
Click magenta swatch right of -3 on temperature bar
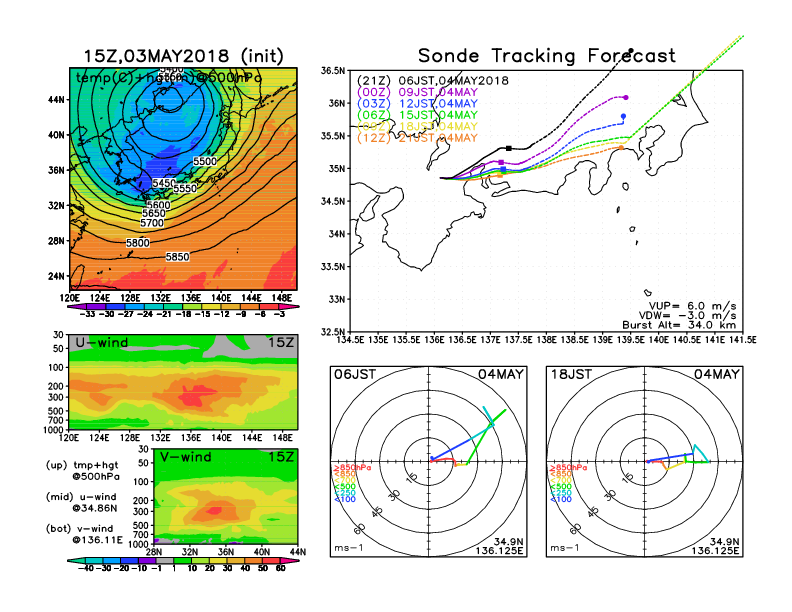(289, 306)
